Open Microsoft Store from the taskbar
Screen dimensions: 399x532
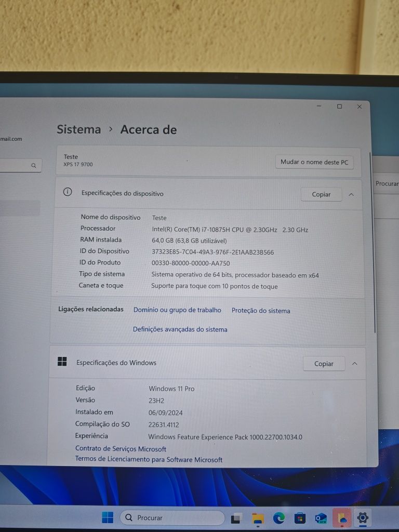click(x=300, y=518)
